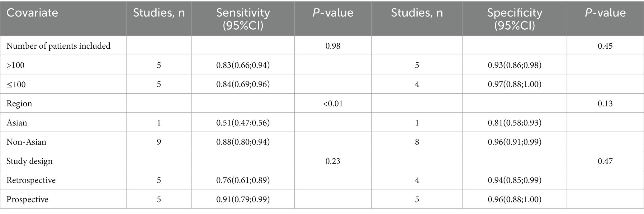Click the Specificity (95%CI) column header
644x214 pixels.
point(514,19)
